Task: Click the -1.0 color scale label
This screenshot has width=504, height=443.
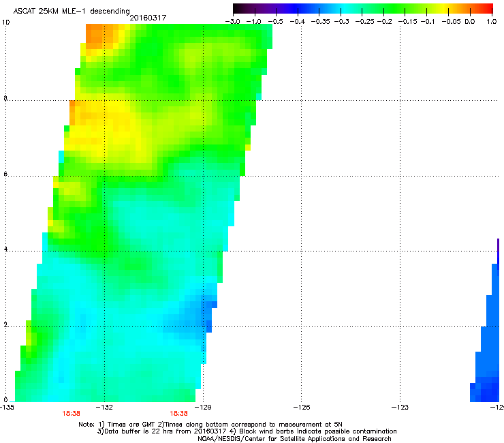Action: (253, 22)
